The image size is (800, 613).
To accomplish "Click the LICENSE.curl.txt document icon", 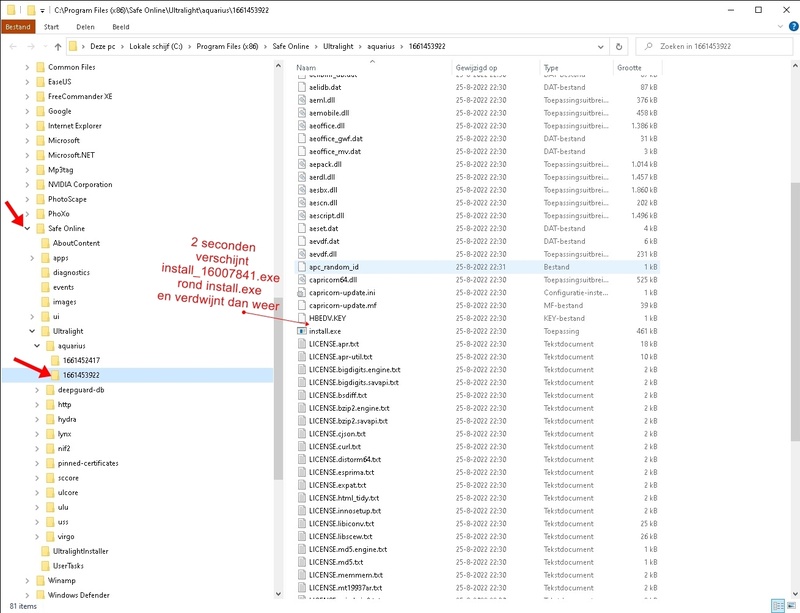I will tap(302, 446).
